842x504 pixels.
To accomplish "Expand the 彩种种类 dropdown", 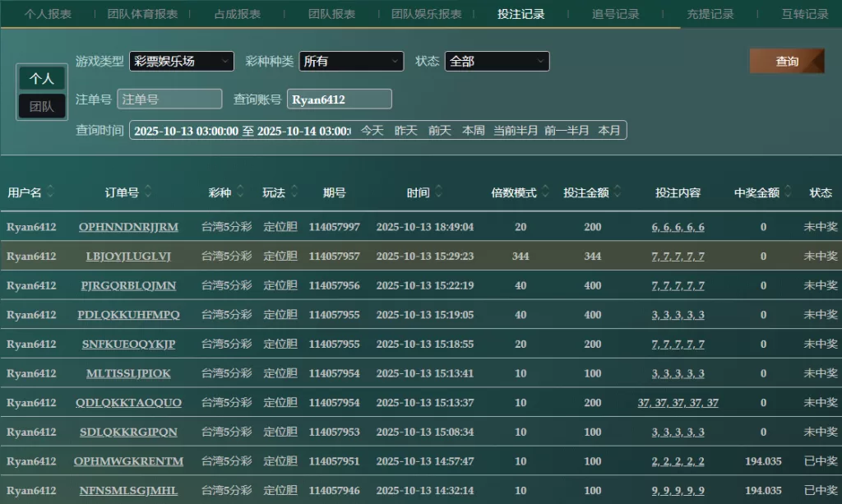I will [351, 61].
